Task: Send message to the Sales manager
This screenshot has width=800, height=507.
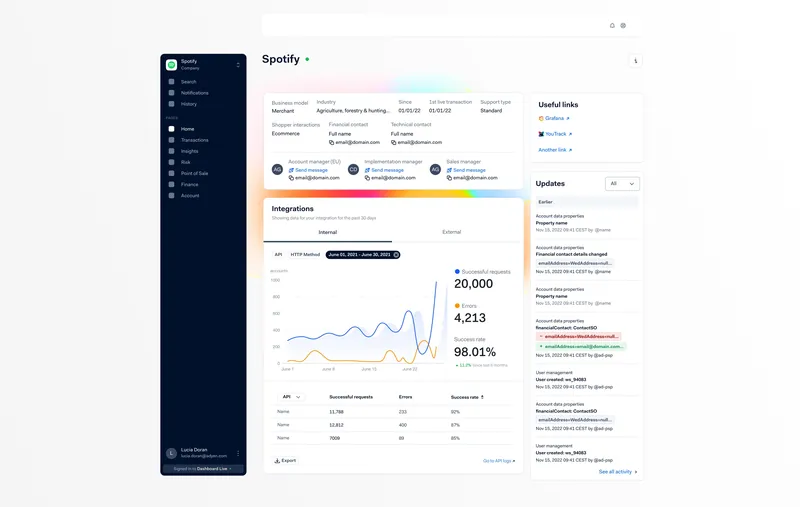Action: pos(466,170)
